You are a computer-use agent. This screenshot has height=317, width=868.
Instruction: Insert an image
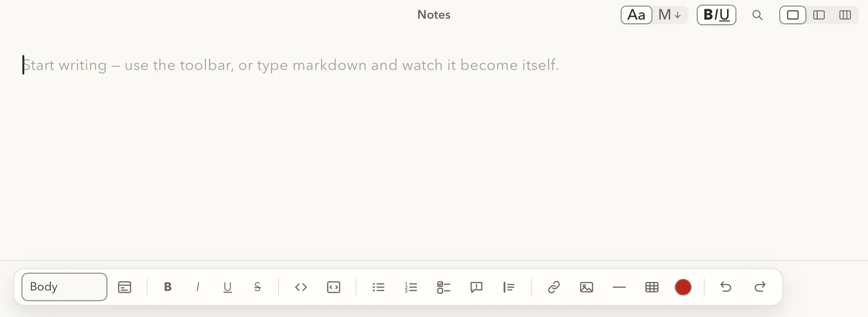(x=586, y=287)
